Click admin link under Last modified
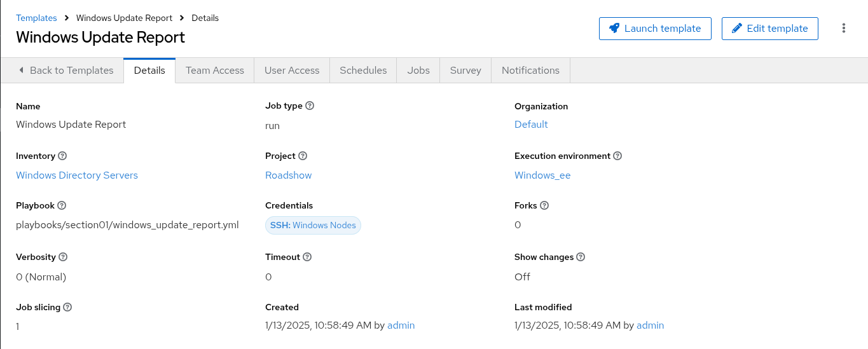This screenshot has width=868, height=349. [x=651, y=325]
